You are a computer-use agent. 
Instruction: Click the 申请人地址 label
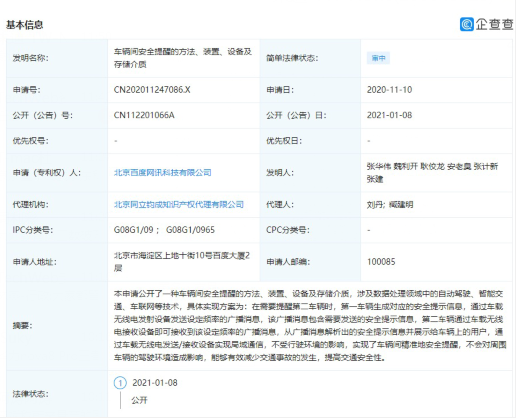34,262
